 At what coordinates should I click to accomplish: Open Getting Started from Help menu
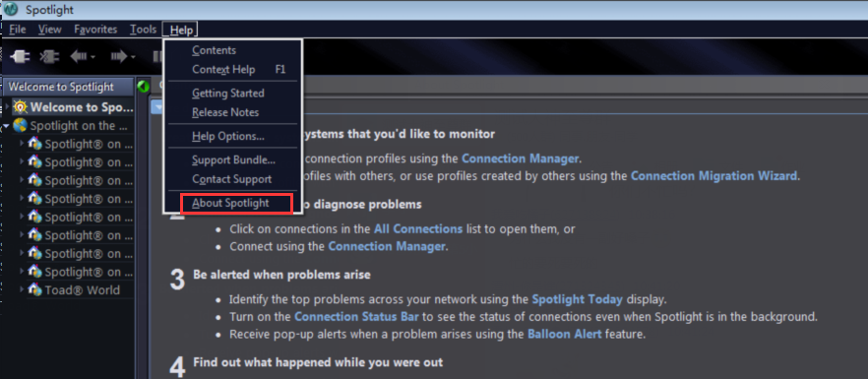click(x=228, y=94)
